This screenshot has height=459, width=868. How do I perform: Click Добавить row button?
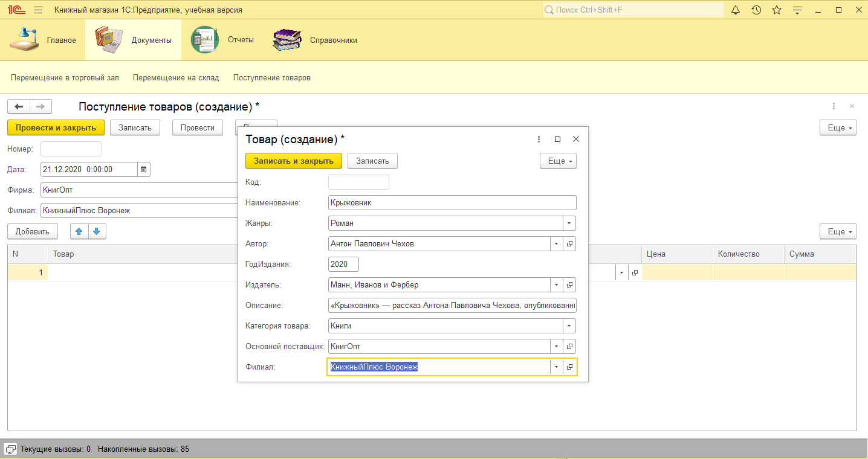[x=33, y=231]
